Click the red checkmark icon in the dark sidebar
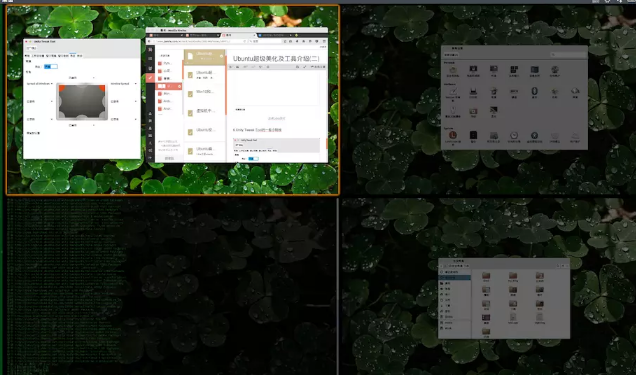Image resolution: width=636 pixels, height=375 pixels. (150, 77)
